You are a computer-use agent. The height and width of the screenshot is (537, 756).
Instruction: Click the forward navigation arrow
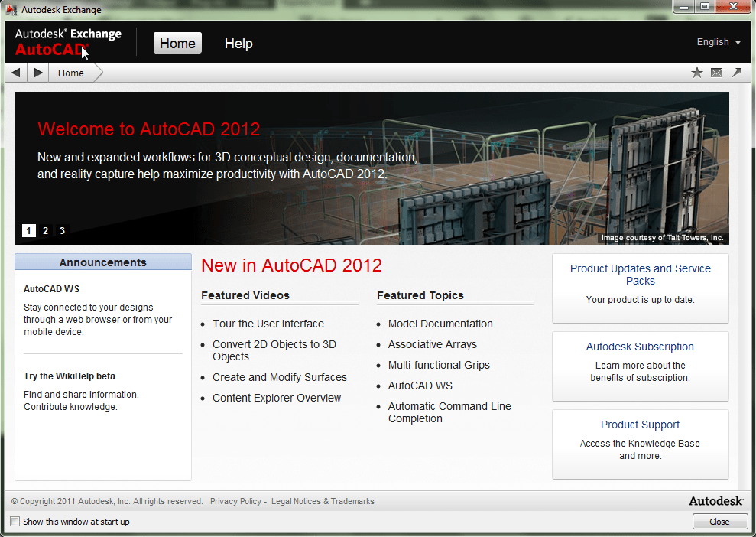click(x=37, y=72)
